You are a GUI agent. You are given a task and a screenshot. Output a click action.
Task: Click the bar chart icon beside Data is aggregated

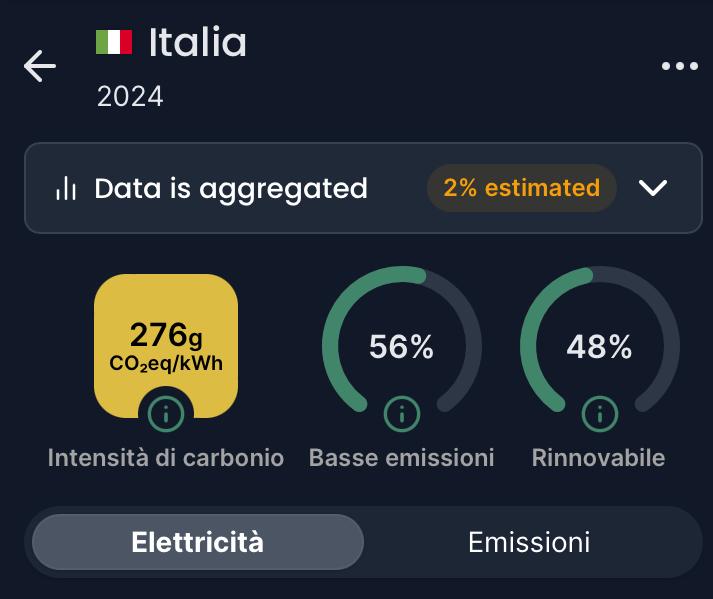click(x=66, y=188)
